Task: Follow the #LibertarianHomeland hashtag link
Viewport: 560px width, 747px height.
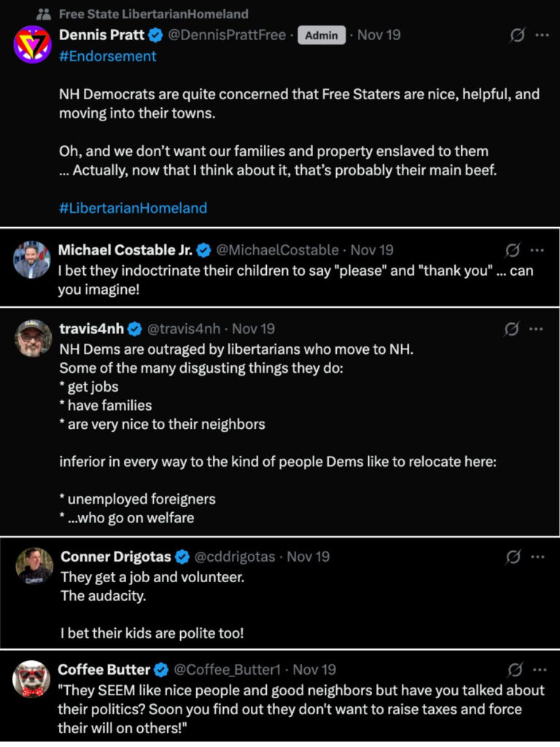Action: click(x=133, y=208)
